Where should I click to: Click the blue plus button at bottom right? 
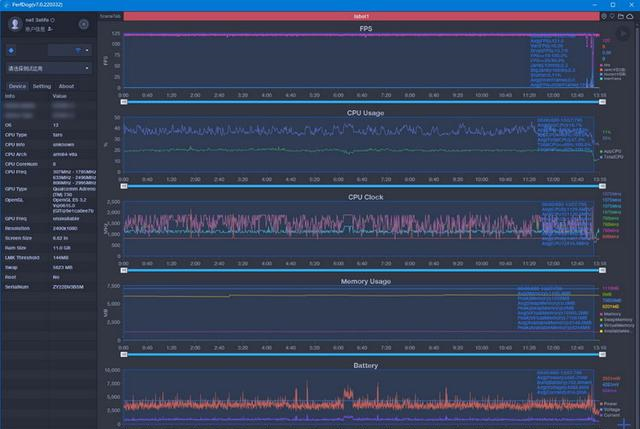click(623, 424)
